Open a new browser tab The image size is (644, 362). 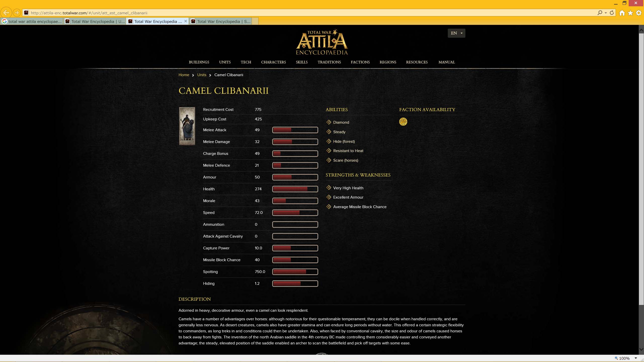click(x=255, y=21)
